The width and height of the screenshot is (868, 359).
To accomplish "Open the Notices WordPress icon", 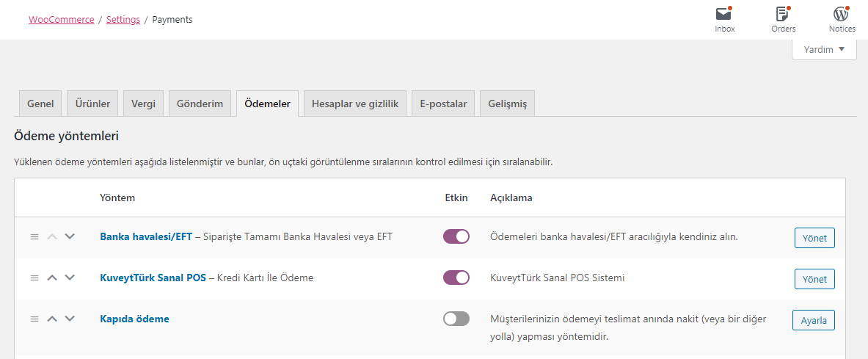I will [x=842, y=19].
